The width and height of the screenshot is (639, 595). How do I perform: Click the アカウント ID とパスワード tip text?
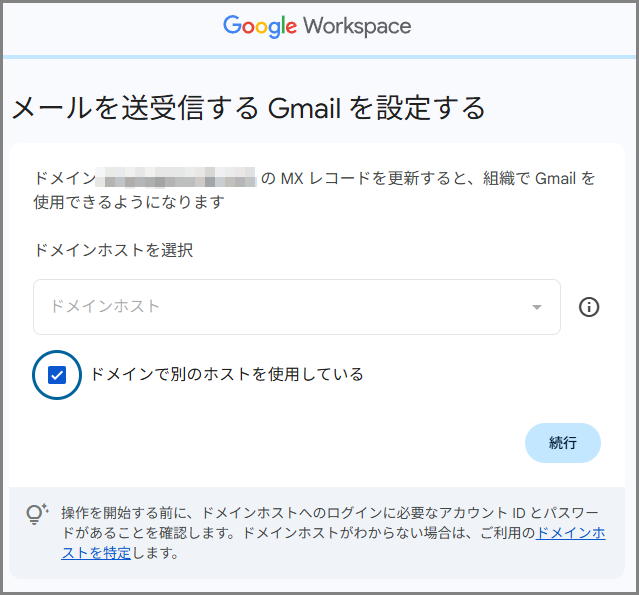click(520, 513)
